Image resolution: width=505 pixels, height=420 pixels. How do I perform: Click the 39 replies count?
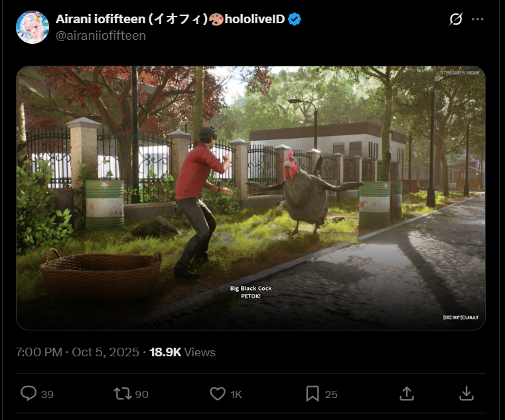click(x=47, y=394)
